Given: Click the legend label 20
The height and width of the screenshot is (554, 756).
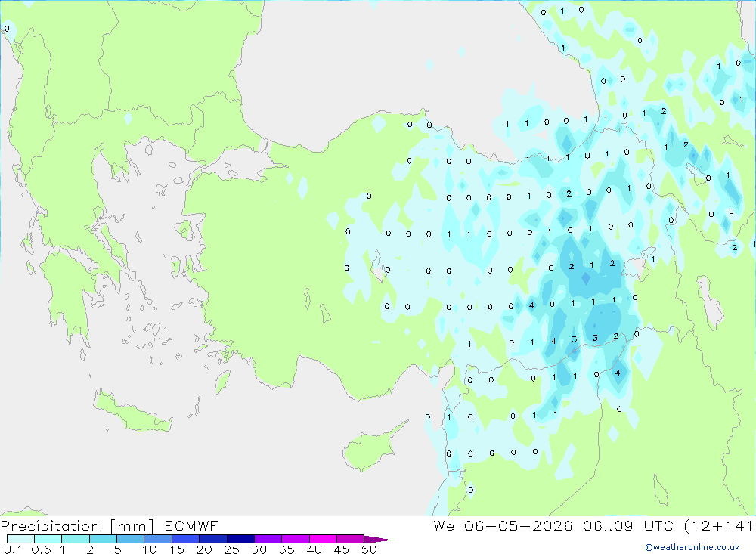Looking at the screenshot, I should pyautogui.click(x=204, y=549).
